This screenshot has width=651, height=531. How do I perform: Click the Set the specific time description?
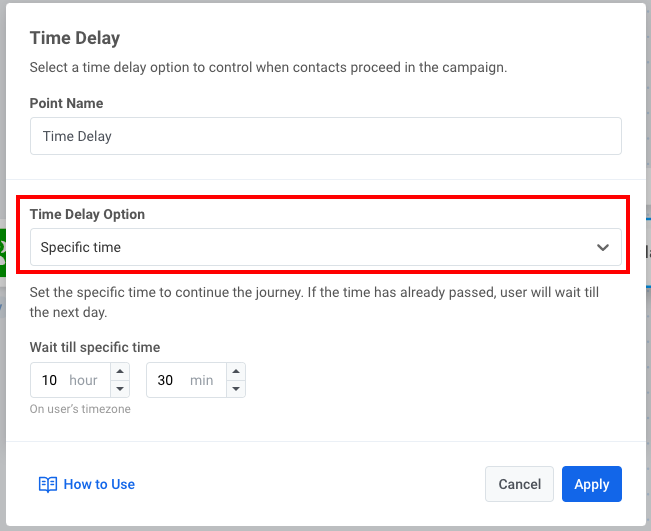[x=314, y=302]
